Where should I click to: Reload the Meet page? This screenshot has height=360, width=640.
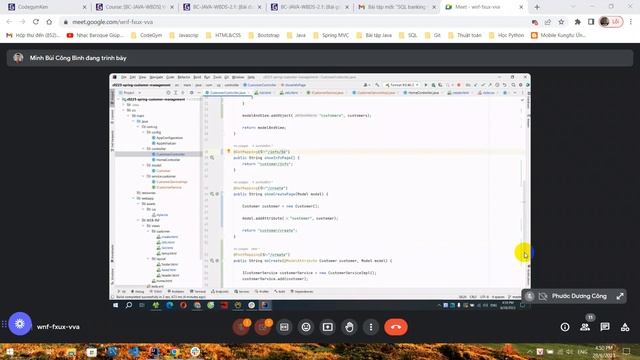(x=36, y=22)
